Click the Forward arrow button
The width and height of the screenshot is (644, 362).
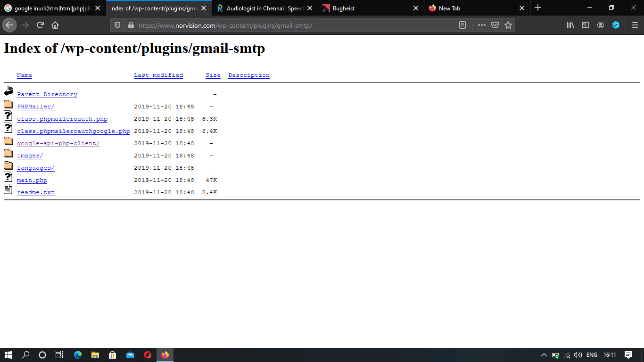(25, 25)
